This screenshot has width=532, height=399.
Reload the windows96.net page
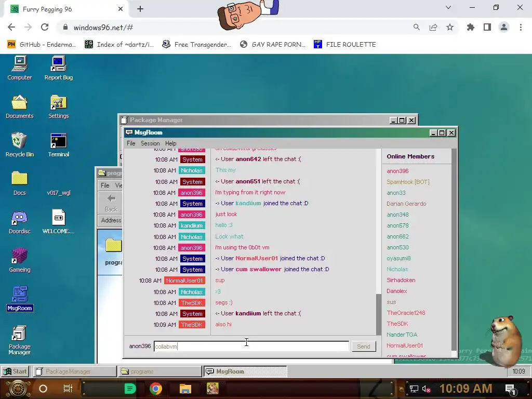pos(45,27)
